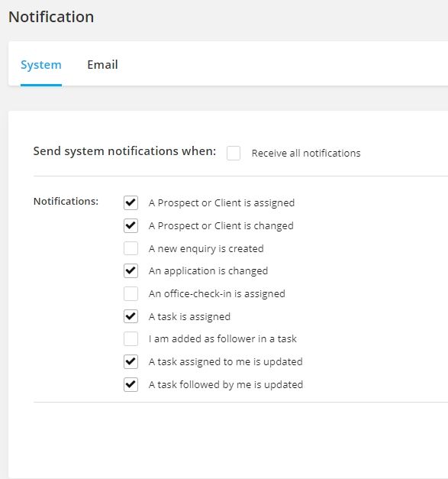Image resolution: width=448 pixels, height=479 pixels.
Task: Click the 'A new enquiry is created' label
Action: (x=206, y=248)
